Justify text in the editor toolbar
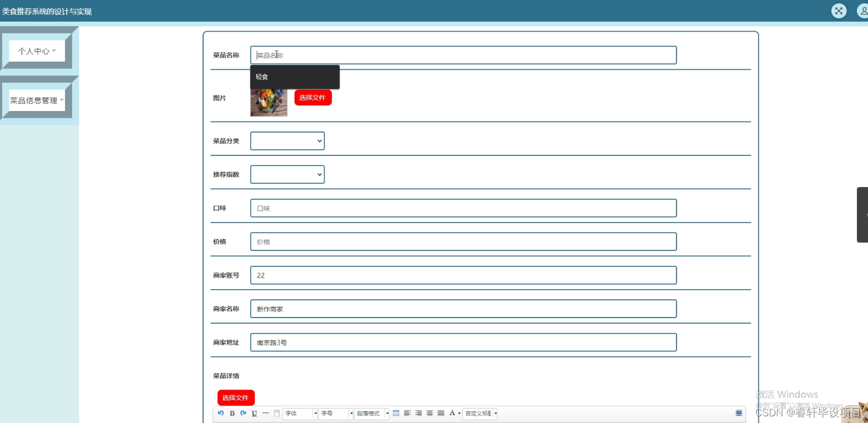Screen dimensions: 868x423 [441, 413]
